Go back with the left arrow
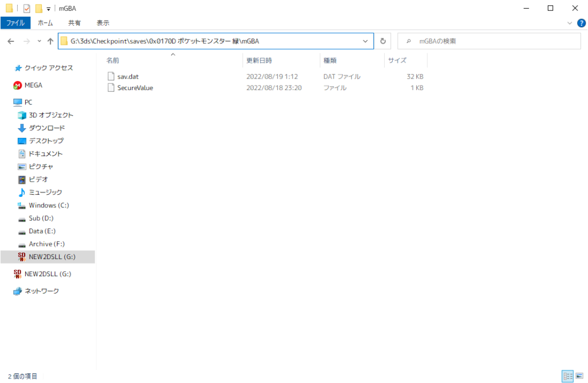Viewport: 588px width, 383px height. coord(11,41)
